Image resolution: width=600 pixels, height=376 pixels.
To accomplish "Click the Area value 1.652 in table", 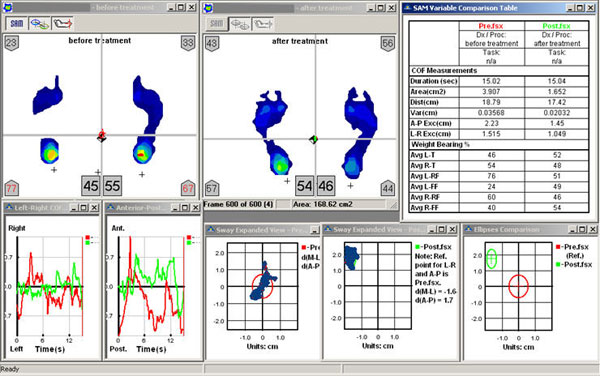I will coord(557,92).
